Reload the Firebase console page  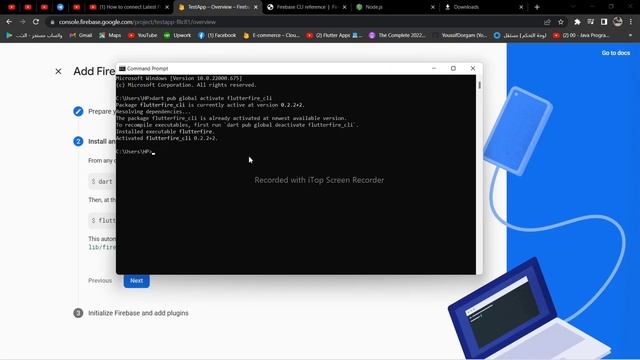(36, 22)
